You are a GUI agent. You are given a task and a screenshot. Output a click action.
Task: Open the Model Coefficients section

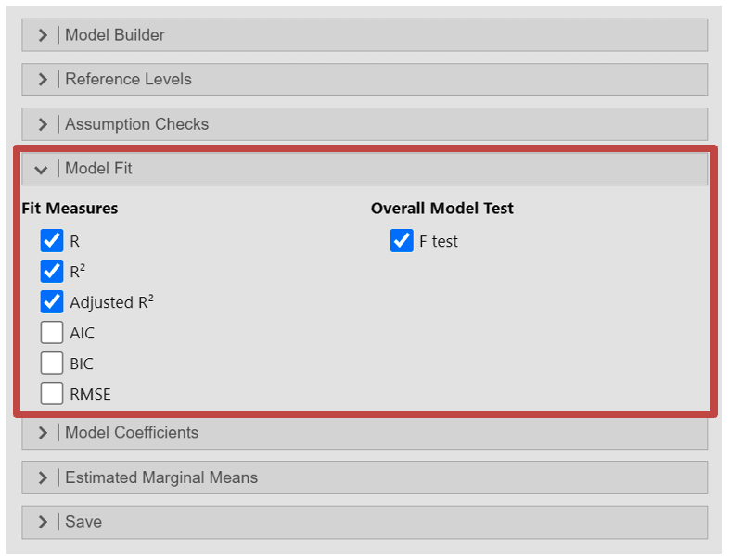[x=132, y=433]
